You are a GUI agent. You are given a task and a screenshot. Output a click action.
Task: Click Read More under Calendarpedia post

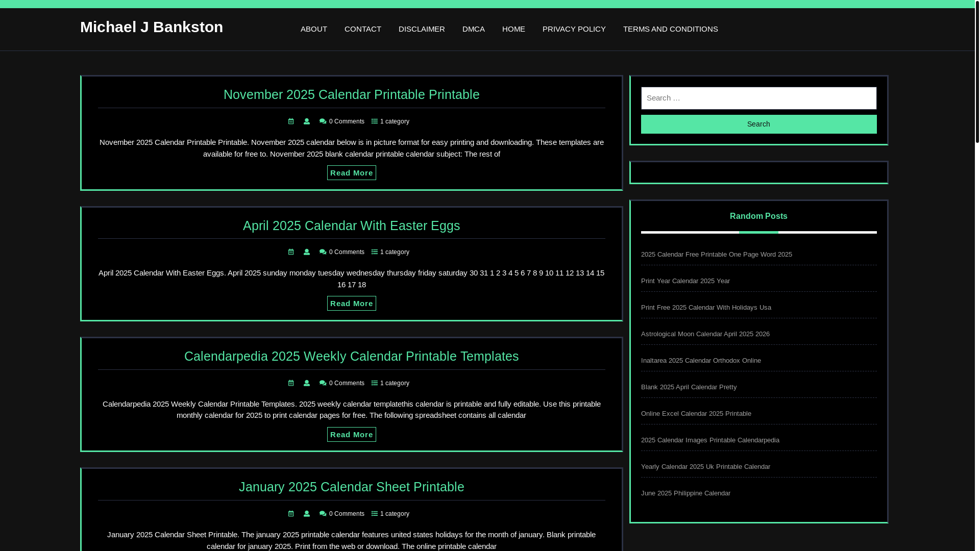tap(352, 435)
